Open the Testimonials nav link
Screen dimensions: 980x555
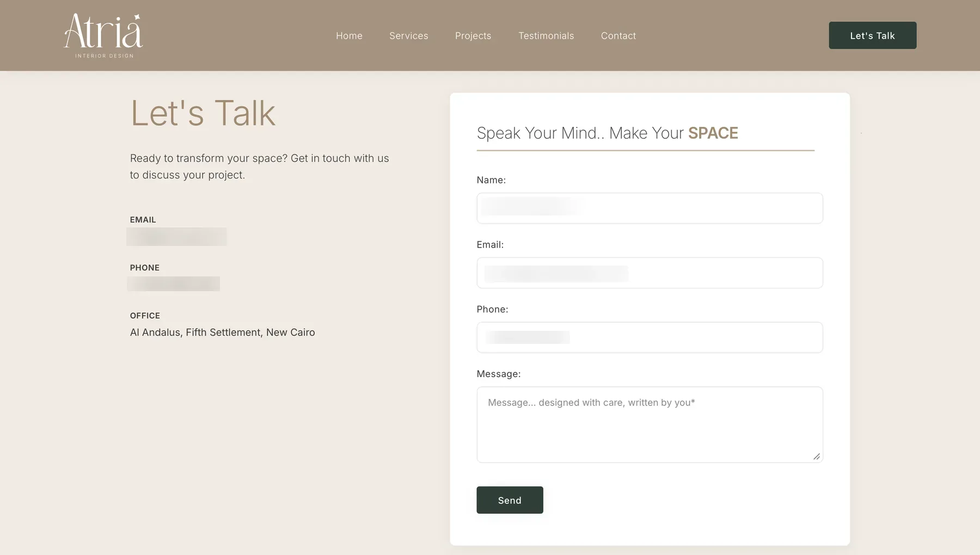coord(546,36)
